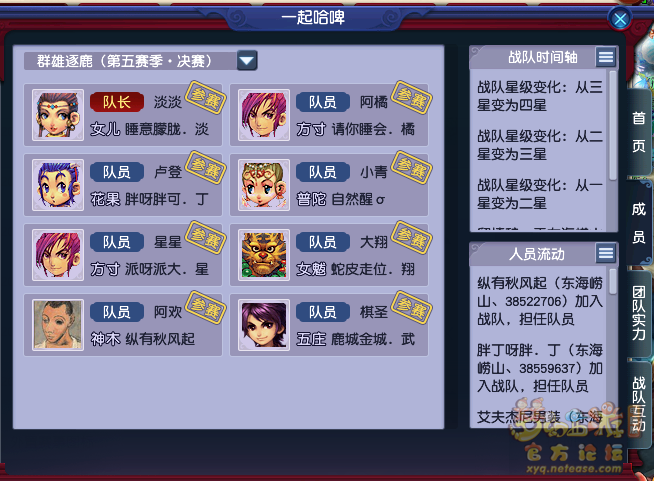The image size is (654, 481).
Task: Click 棋圣's purple-haired avatar
Action: coord(264,325)
